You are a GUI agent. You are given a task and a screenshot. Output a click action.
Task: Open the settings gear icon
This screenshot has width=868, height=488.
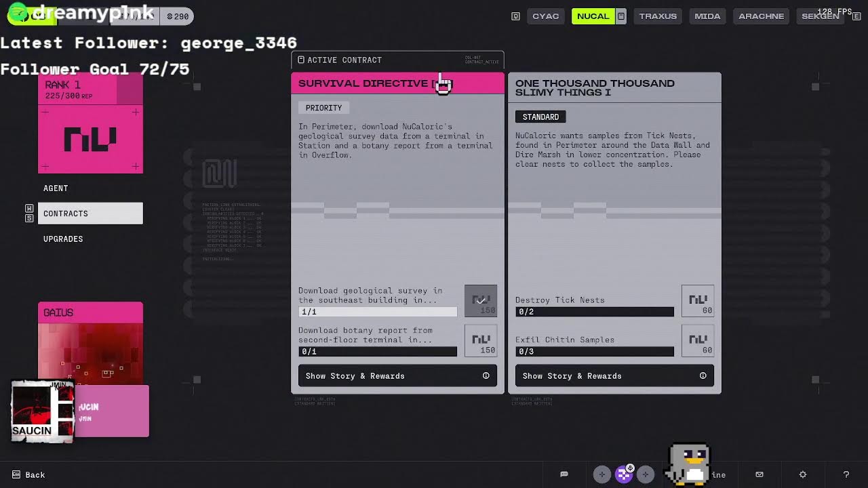[x=803, y=474]
